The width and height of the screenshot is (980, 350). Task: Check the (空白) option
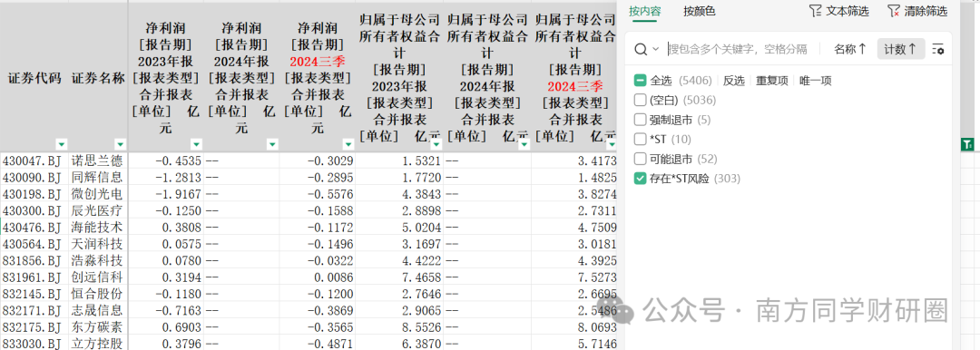pyautogui.click(x=640, y=100)
